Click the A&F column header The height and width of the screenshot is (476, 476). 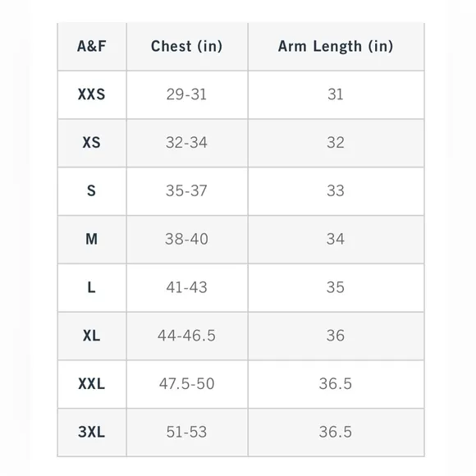click(92, 47)
